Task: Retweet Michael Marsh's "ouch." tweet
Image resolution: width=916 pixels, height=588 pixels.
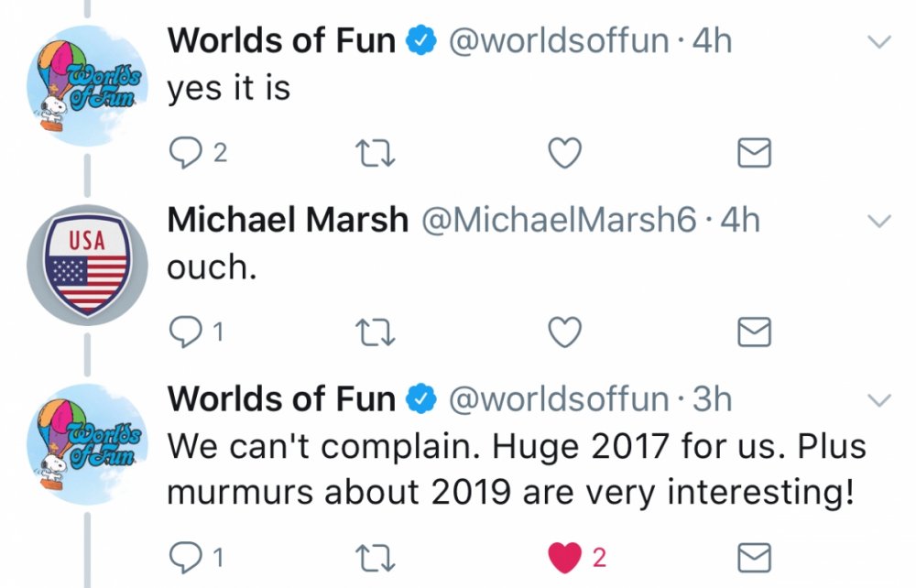Action: (377, 333)
